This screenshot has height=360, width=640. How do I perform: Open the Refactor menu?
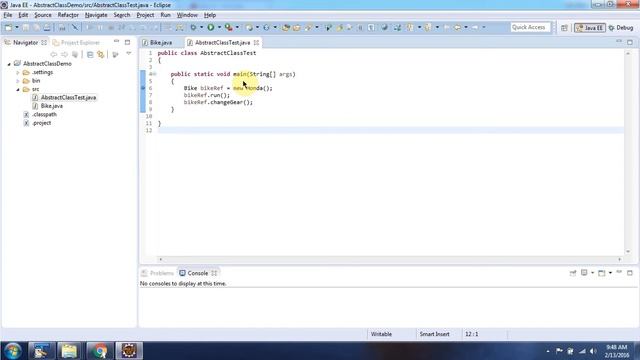click(x=68, y=15)
